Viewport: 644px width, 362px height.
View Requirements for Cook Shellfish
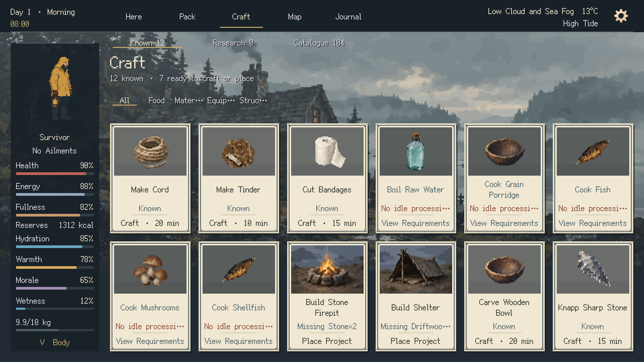tap(238, 341)
